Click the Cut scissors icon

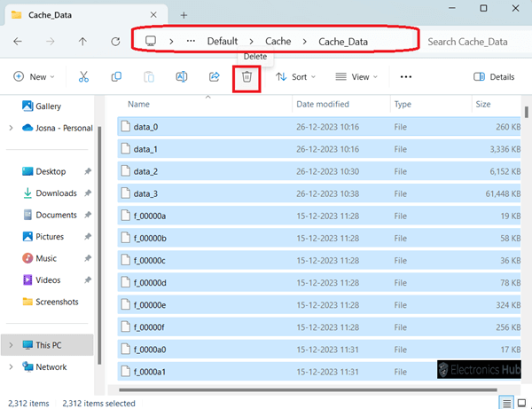[83, 77]
